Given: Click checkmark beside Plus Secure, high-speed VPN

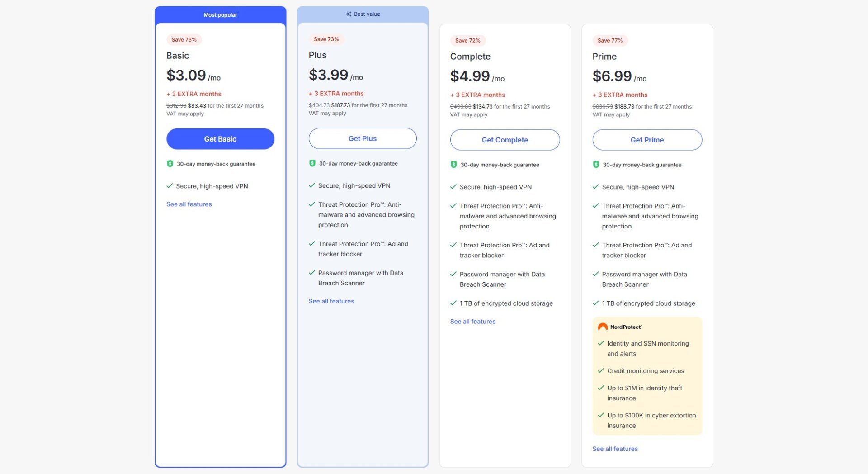Looking at the screenshot, I should (312, 185).
